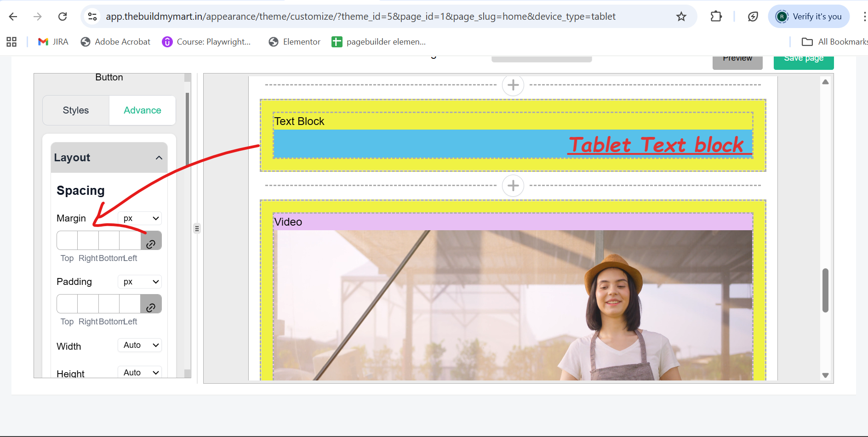
Task: Click the panel resize handle dots
Action: tap(197, 228)
